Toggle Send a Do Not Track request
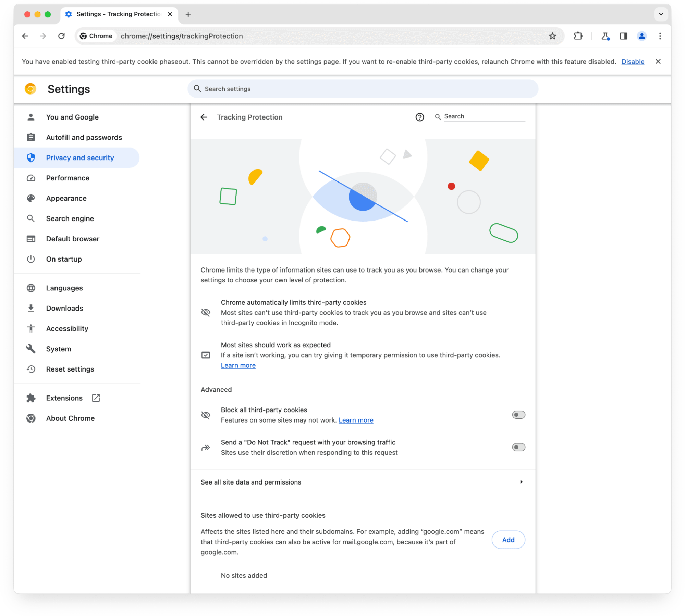 [x=517, y=447]
